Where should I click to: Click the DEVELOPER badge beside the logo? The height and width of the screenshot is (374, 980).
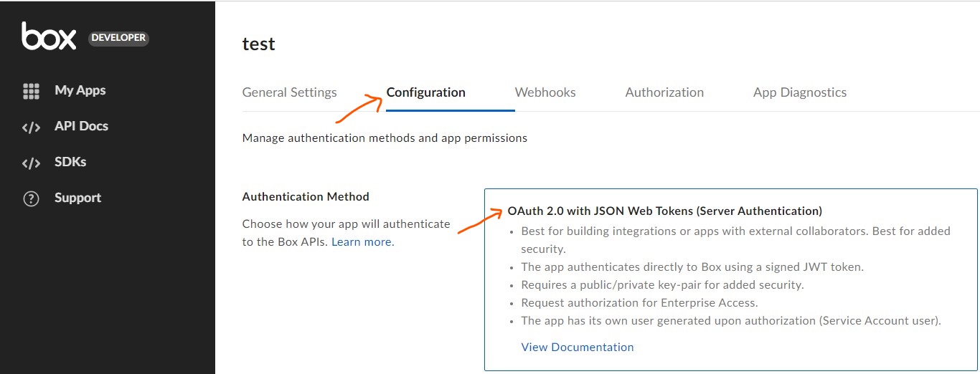118,38
